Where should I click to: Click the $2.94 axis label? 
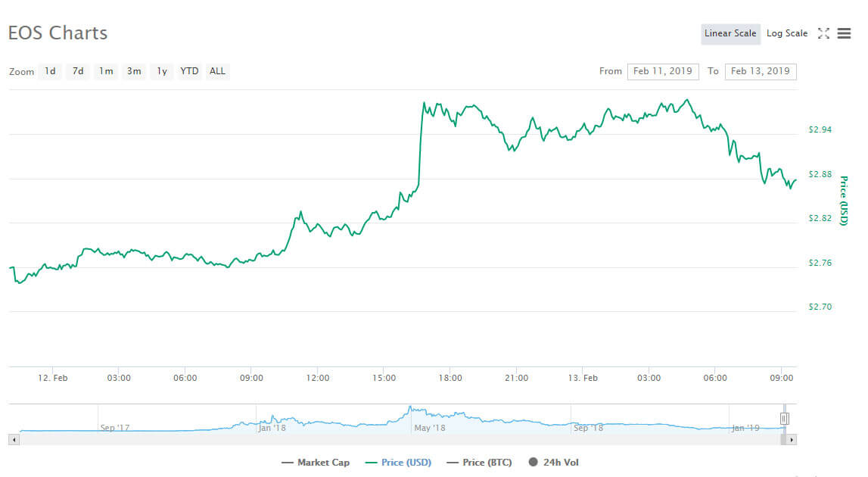(x=820, y=129)
